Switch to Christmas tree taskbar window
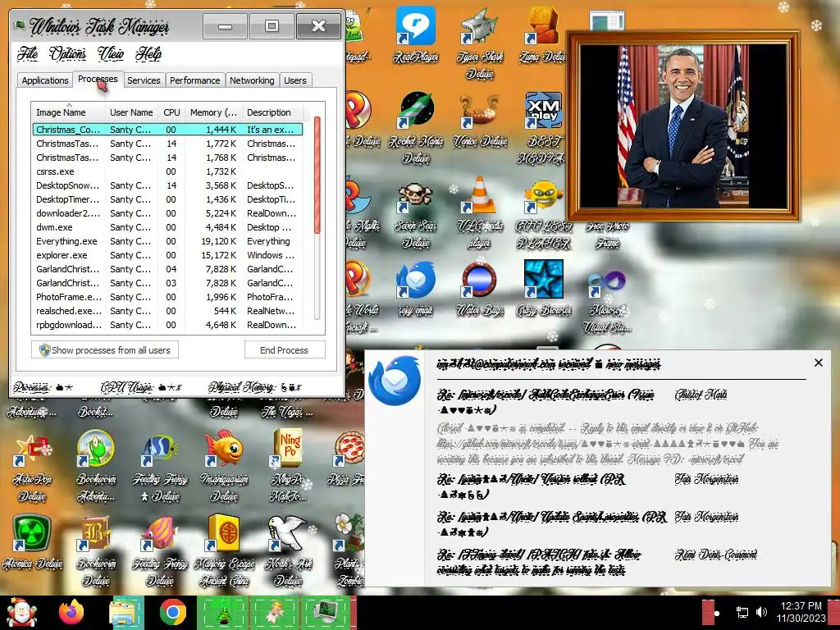This screenshot has width=840, height=630. coord(223,612)
